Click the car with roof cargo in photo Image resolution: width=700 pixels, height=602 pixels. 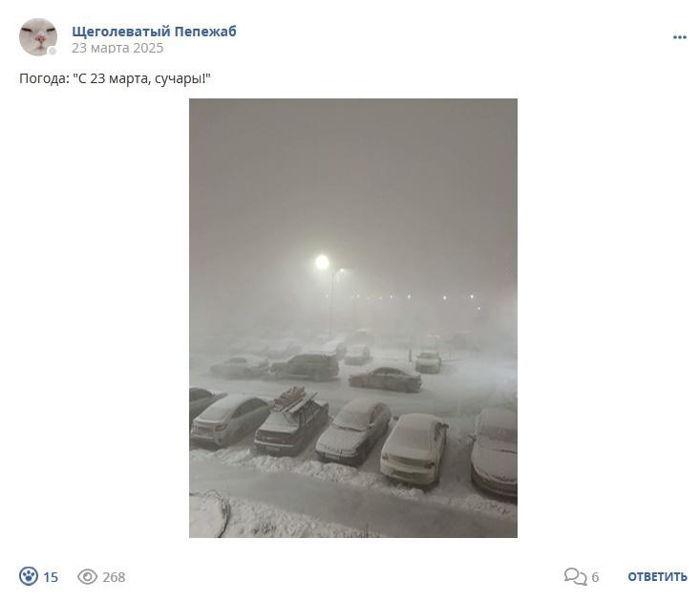[x=291, y=420]
